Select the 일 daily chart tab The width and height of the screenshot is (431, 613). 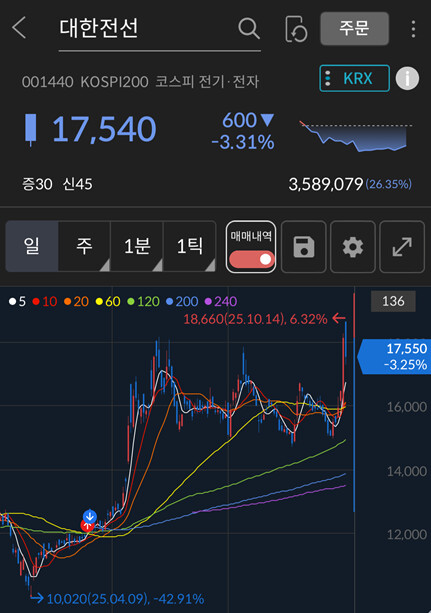(32, 246)
